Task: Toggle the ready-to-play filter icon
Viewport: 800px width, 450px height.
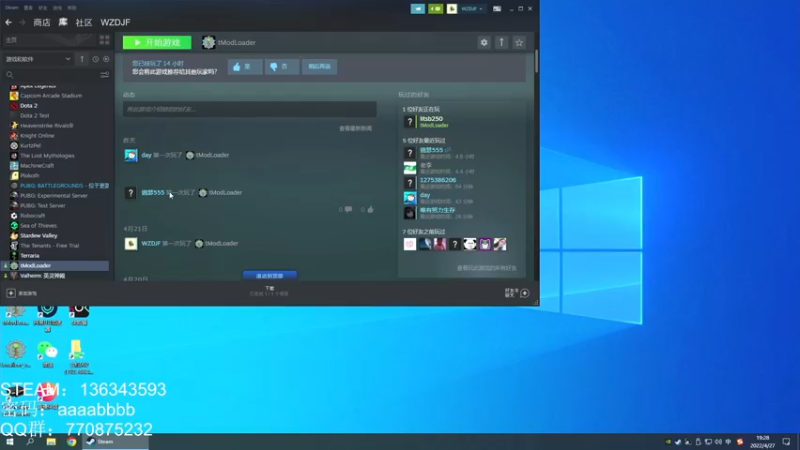Action: (x=106, y=59)
